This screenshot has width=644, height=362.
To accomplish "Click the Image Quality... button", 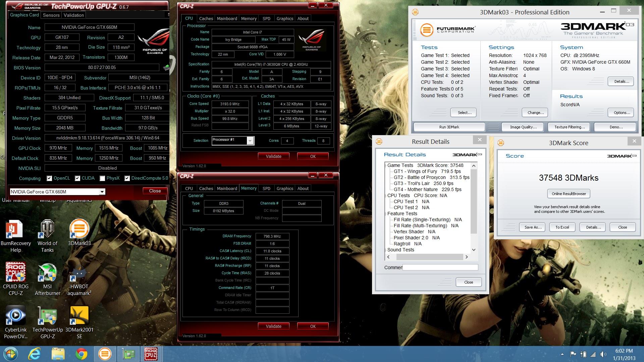I will tap(523, 127).
